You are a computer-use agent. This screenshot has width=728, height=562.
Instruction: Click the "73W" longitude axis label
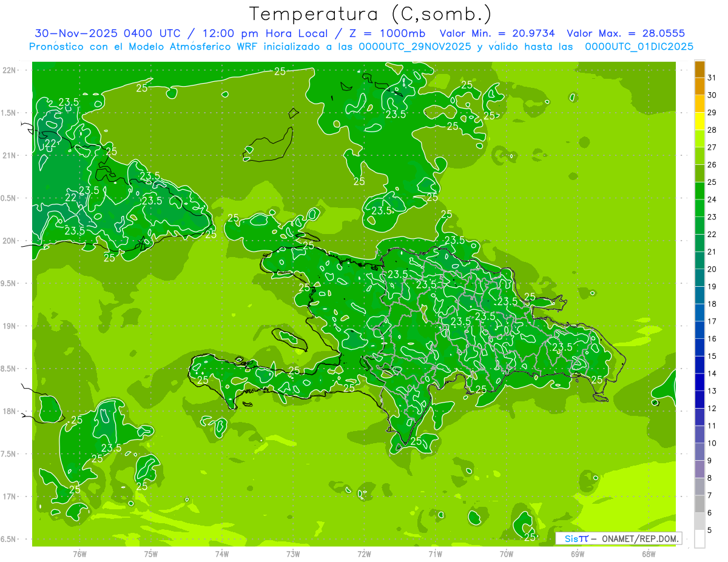(x=293, y=554)
